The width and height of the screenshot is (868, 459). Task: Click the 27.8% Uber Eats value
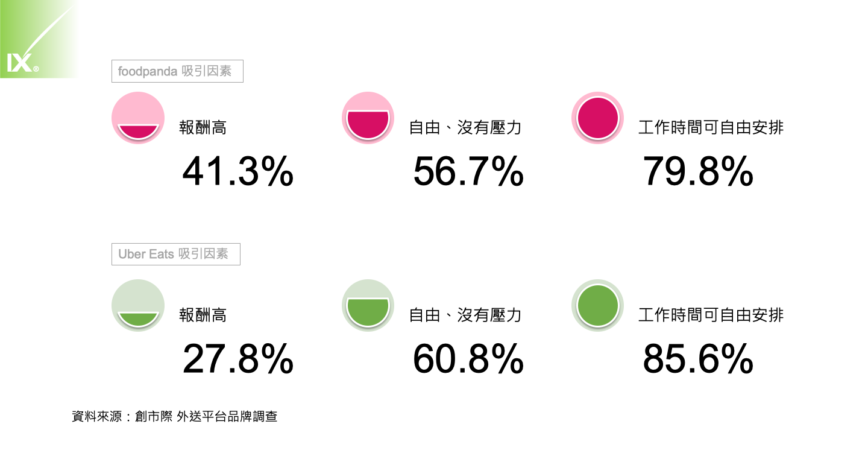[x=238, y=360]
